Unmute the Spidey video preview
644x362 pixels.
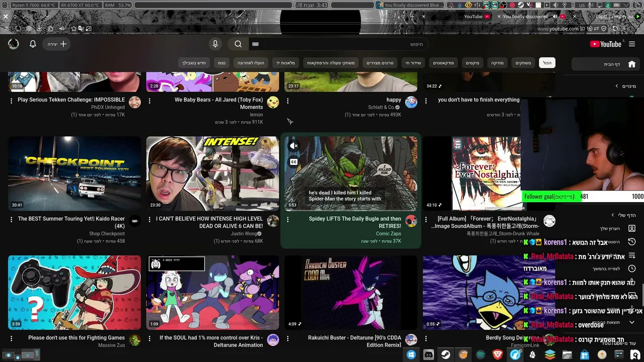pos(294,146)
